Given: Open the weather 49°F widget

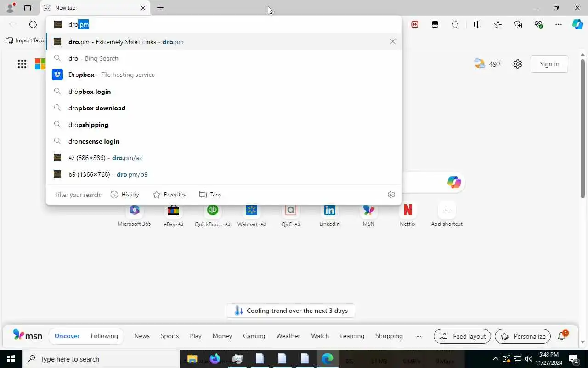Looking at the screenshot, I should (x=487, y=64).
